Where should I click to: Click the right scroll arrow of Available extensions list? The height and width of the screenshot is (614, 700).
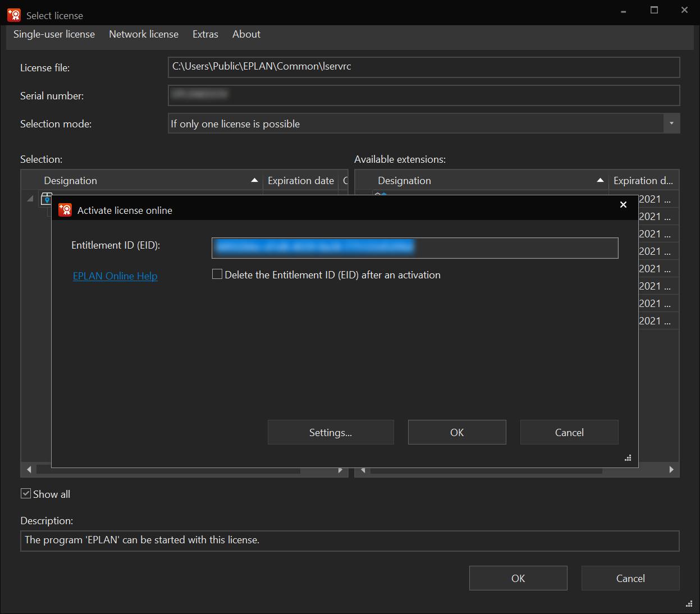[671, 470]
